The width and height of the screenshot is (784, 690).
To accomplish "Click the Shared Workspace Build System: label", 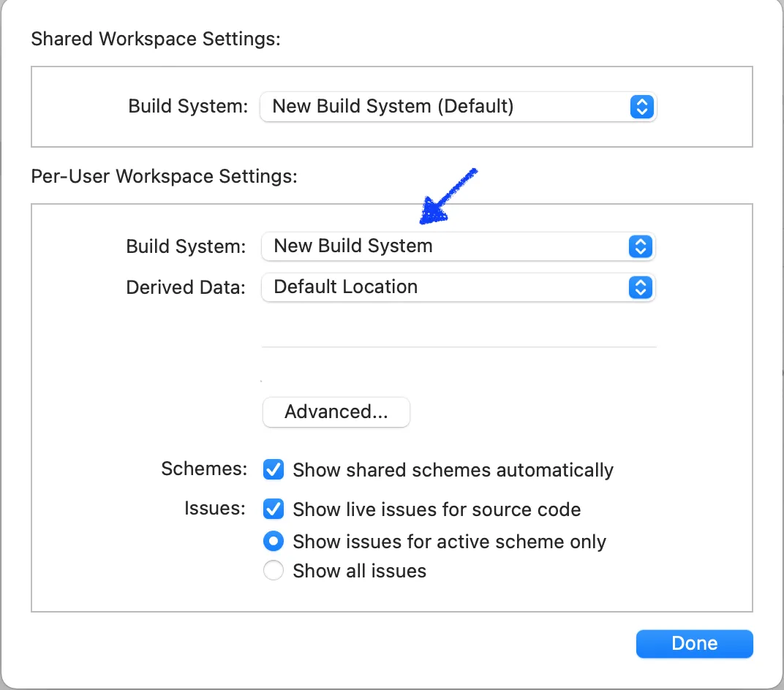I will tap(188, 107).
